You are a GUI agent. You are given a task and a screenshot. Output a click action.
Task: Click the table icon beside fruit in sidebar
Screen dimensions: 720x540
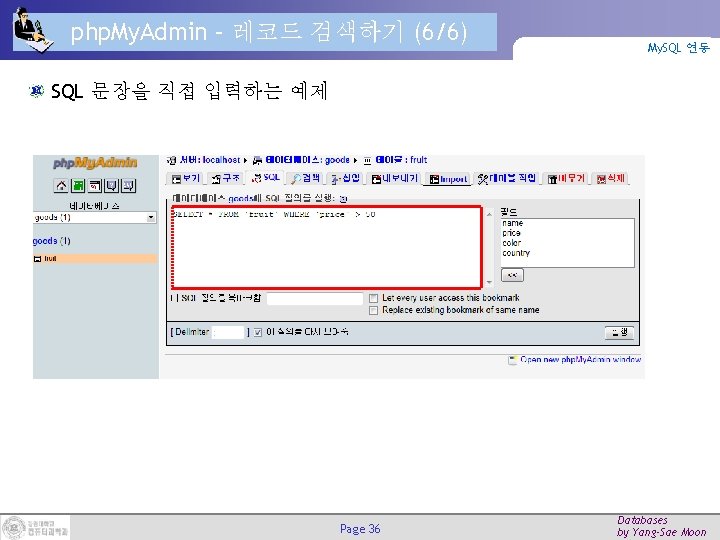38,259
